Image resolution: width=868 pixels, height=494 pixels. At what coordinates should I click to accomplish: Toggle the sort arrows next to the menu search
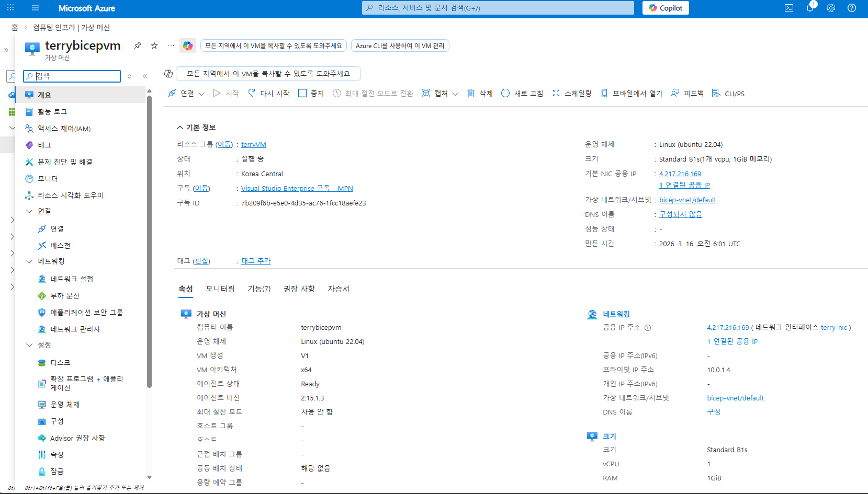pos(129,76)
